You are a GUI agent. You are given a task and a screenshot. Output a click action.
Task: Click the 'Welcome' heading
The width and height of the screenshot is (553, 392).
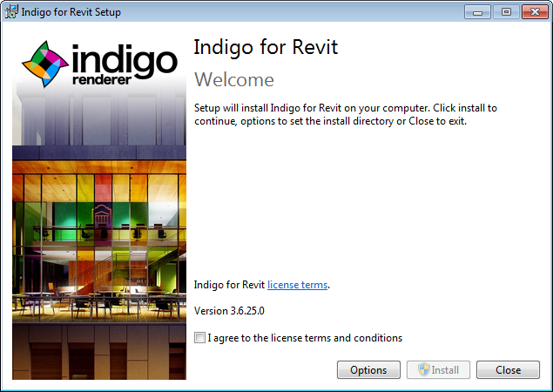(x=234, y=79)
